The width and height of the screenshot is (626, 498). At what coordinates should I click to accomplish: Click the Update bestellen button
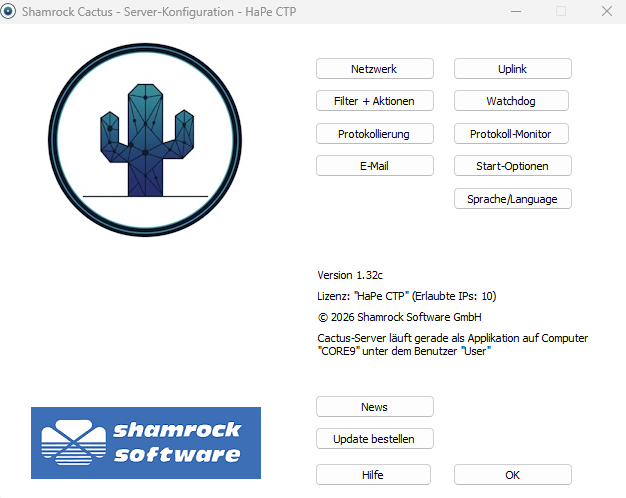374,438
